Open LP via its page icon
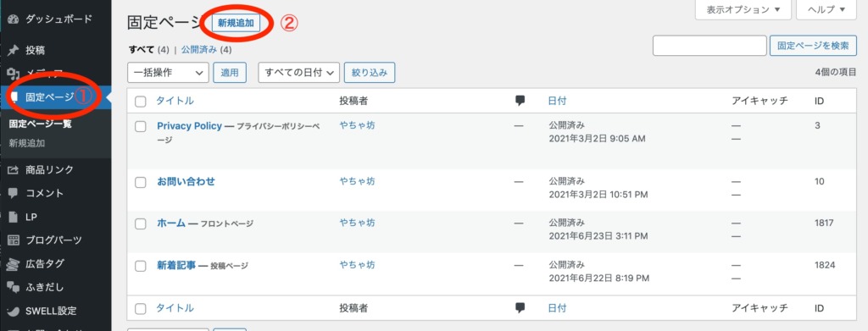Image resolution: width=868 pixels, height=331 pixels. tap(14, 218)
